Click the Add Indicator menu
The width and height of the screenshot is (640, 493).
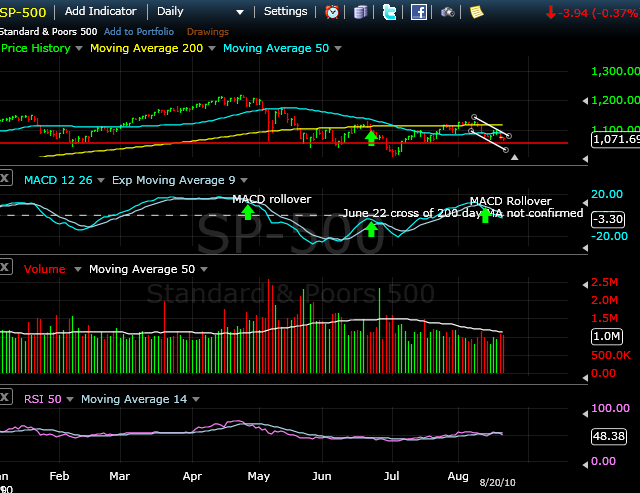pos(103,12)
